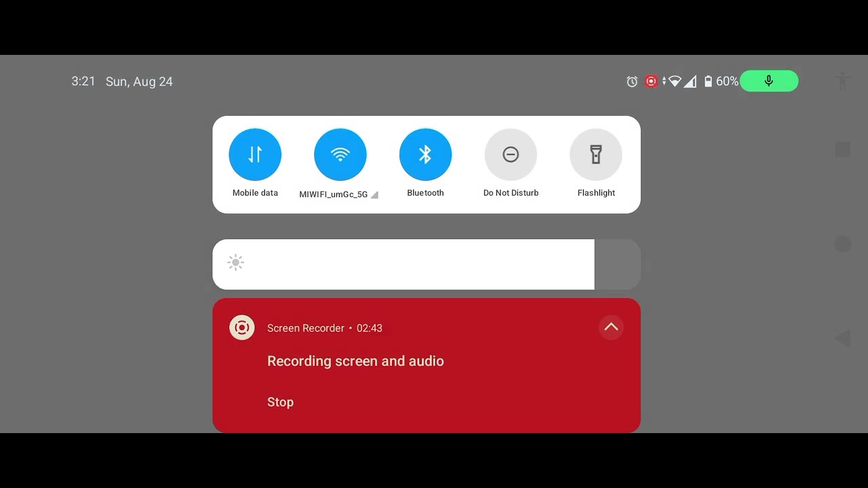This screenshot has width=868, height=488.
Task: Collapse the Screen Recorder notification chevron
Action: [611, 327]
